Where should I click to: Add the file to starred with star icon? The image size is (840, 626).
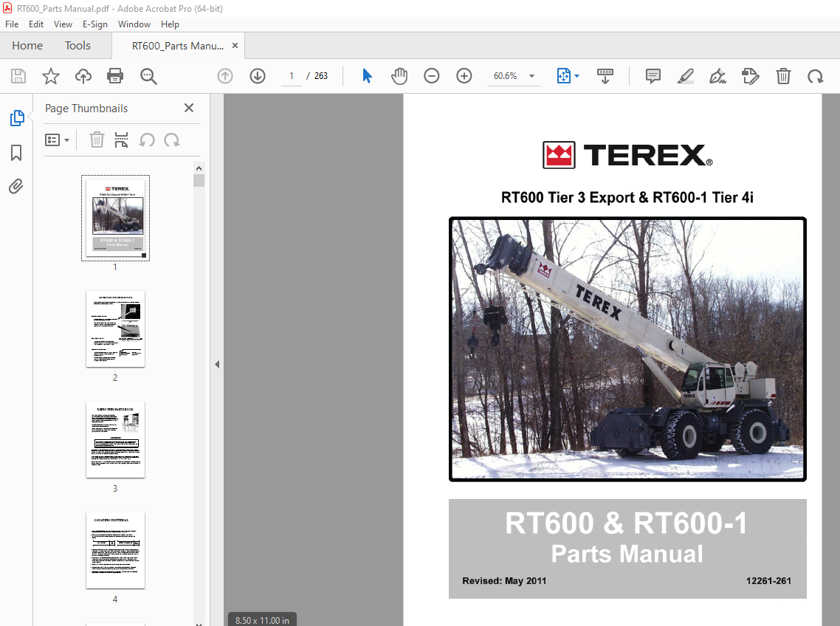(51, 76)
